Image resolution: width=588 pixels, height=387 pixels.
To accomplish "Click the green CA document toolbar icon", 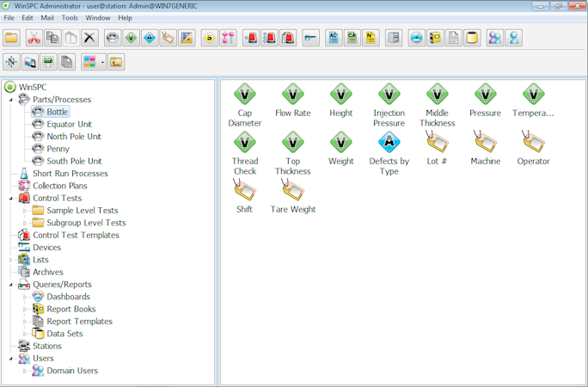I will click(x=352, y=38).
